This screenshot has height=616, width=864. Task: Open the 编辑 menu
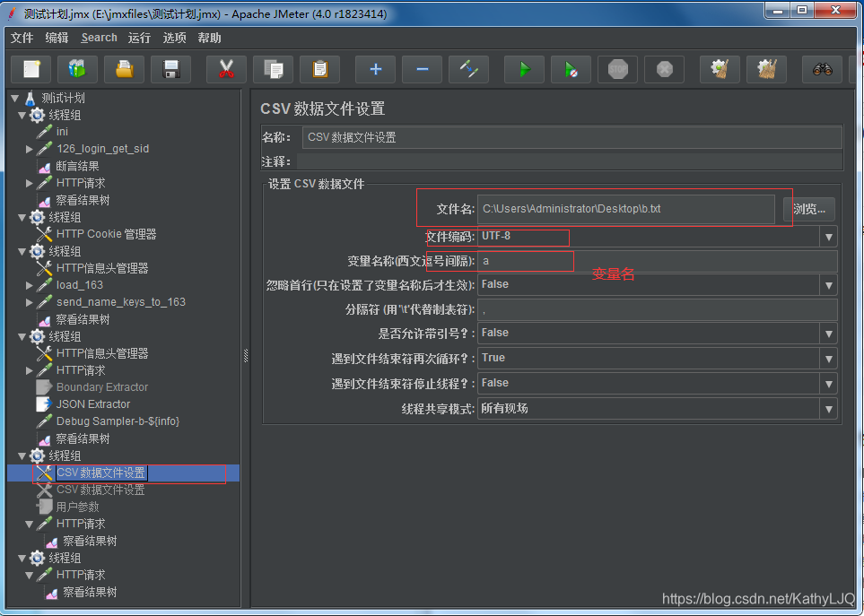(x=57, y=38)
